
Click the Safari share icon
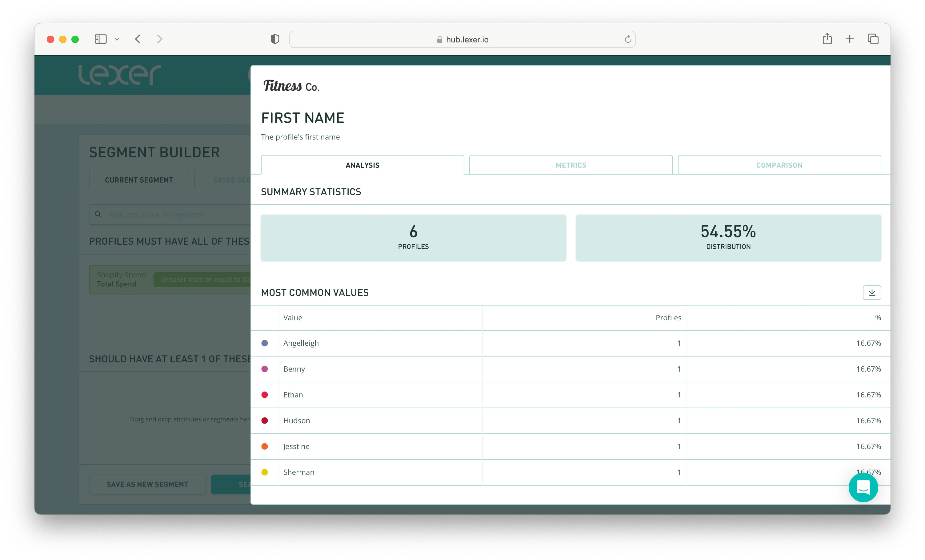pyautogui.click(x=827, y=39)
